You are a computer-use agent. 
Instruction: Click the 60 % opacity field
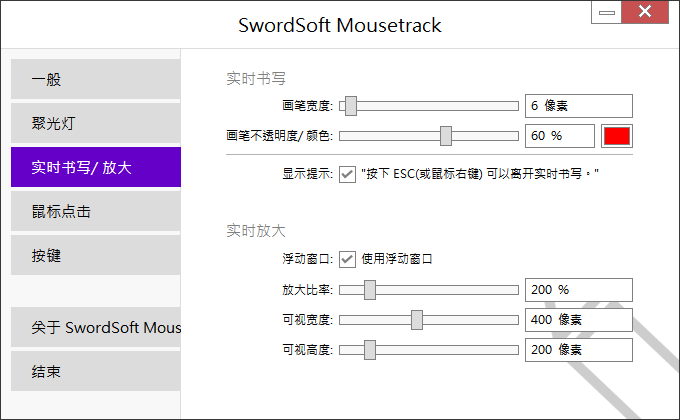[559, 136]
